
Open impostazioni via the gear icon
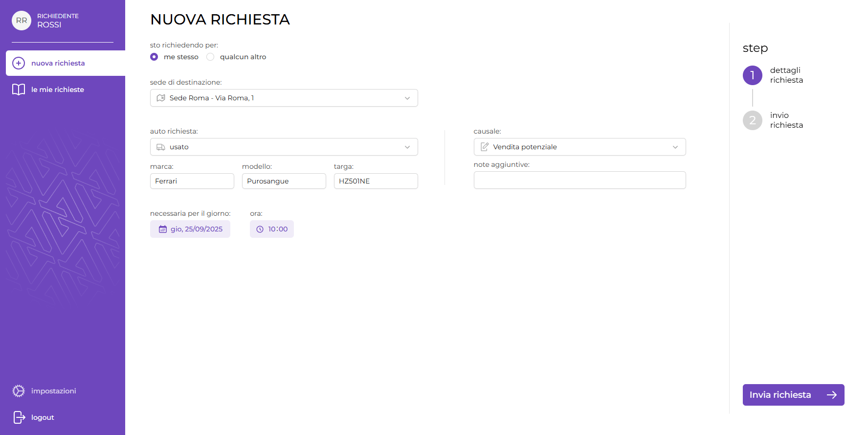click(19, 391)
